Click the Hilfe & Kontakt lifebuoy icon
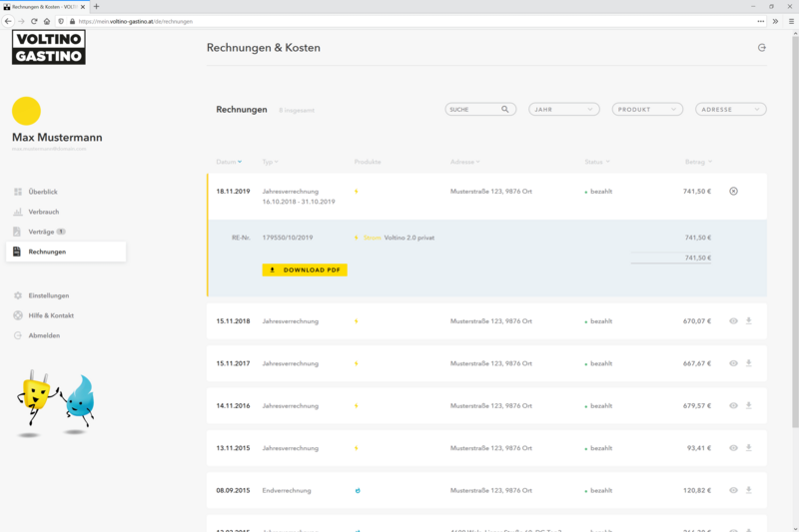The image size is (799, 532). [x=18, y=315]
